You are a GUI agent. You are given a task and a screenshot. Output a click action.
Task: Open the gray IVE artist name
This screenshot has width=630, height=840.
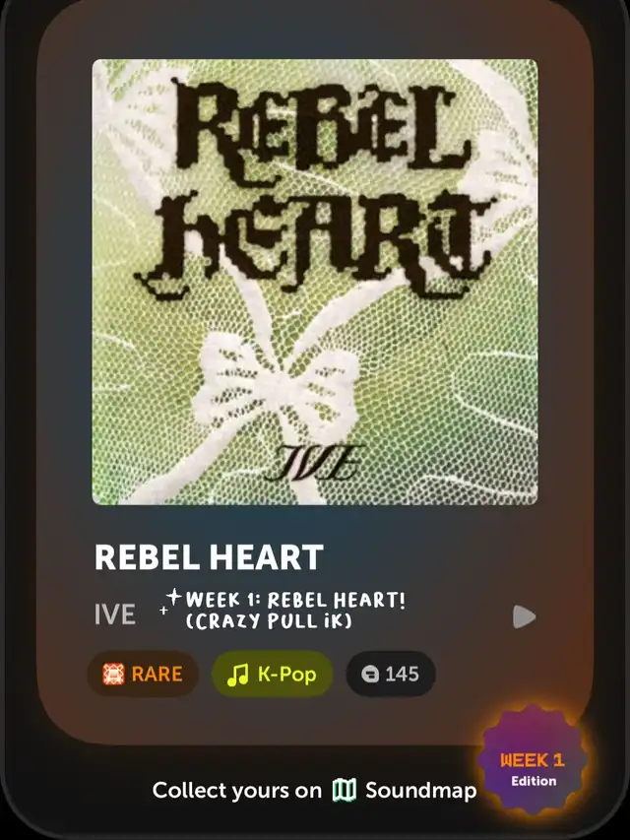point(114,614)
